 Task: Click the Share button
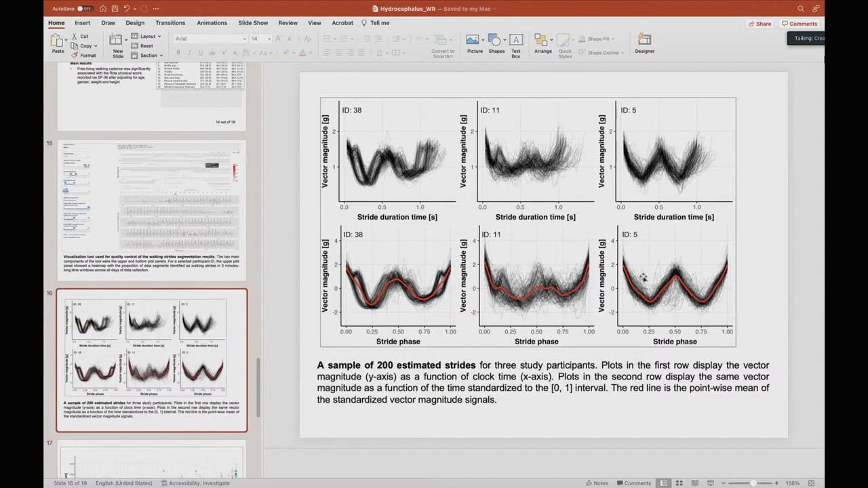(x=759, y=24)
